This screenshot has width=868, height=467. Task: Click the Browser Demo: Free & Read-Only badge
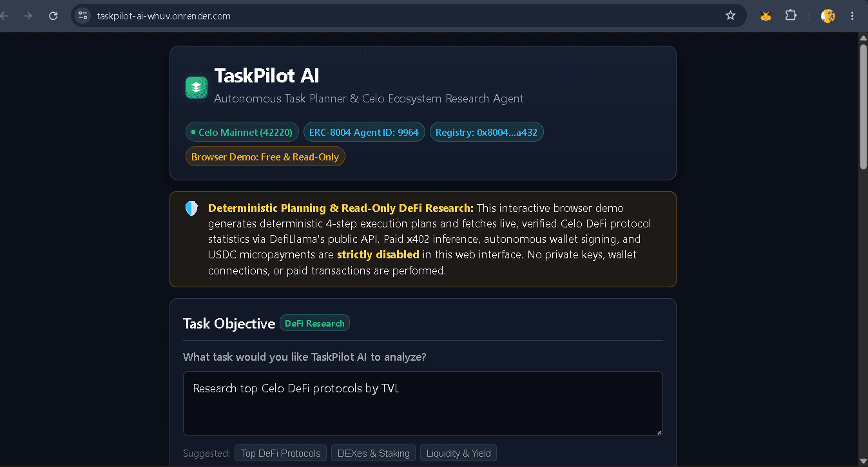[x=265, y=157]
